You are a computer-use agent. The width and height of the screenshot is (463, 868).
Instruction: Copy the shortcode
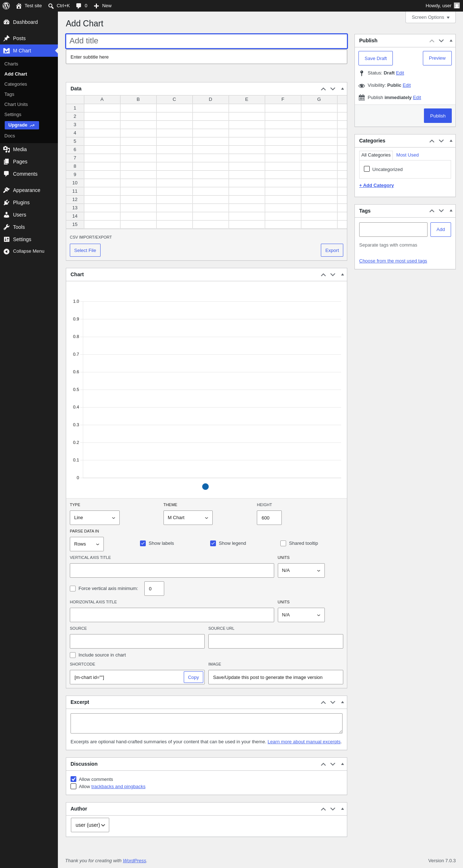point(194,677)
